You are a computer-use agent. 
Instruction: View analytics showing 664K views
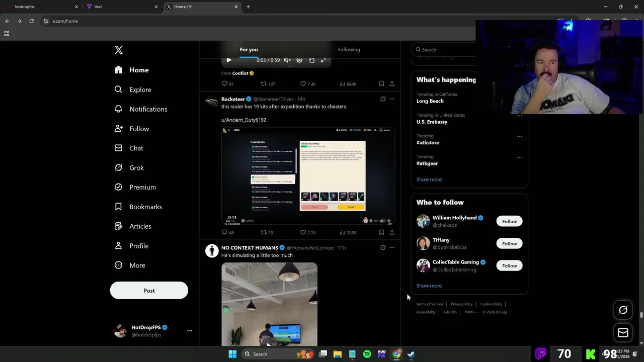348,84
